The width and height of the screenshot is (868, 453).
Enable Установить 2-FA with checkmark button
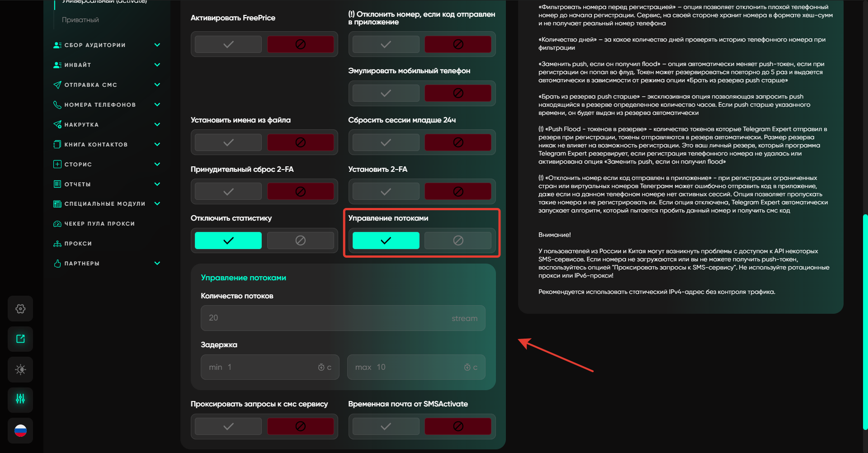386,192
